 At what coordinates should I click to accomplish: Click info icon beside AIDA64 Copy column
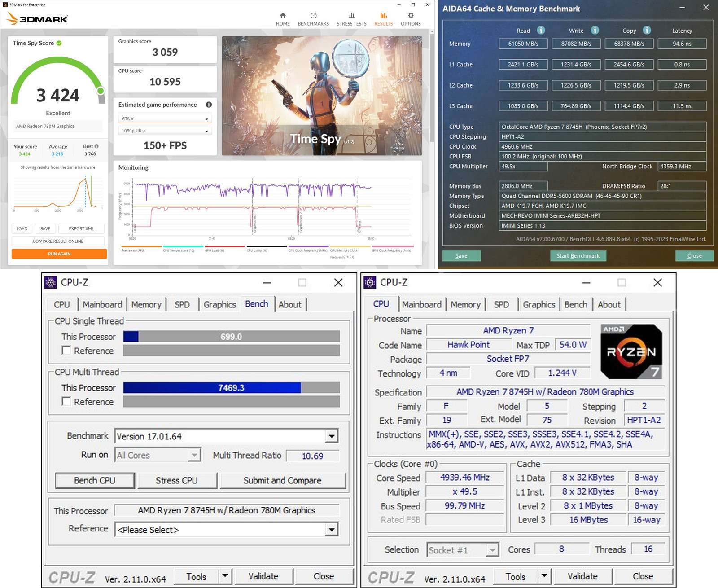point(647,30)
